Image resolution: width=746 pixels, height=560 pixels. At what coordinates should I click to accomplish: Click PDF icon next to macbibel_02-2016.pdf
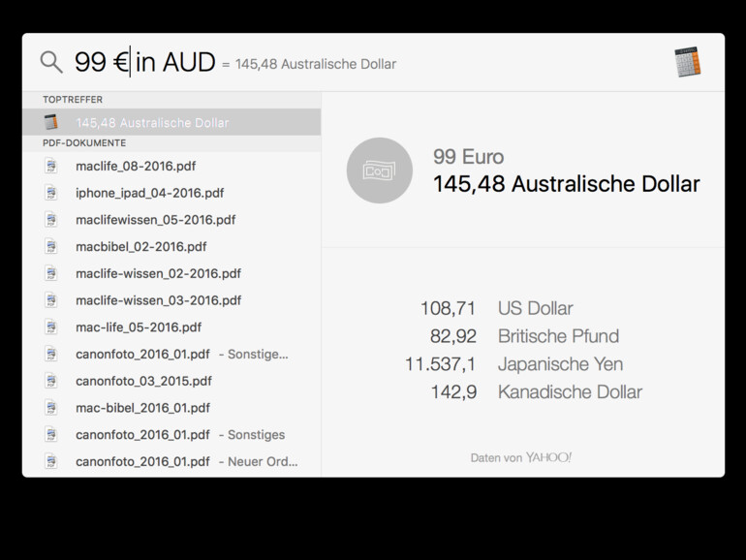coord(51,246)
